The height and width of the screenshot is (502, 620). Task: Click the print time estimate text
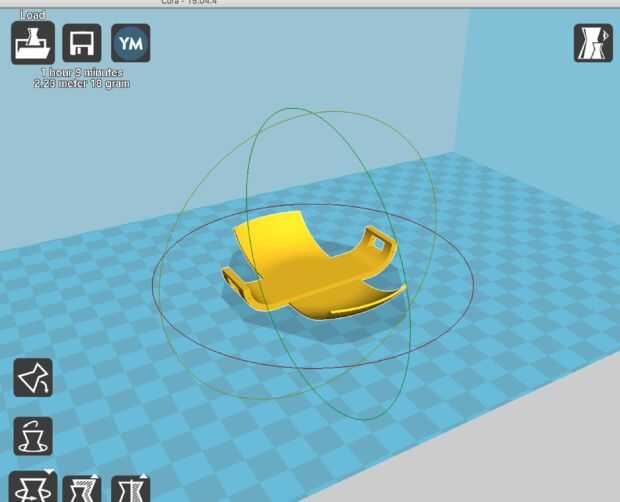click(82, 72)
